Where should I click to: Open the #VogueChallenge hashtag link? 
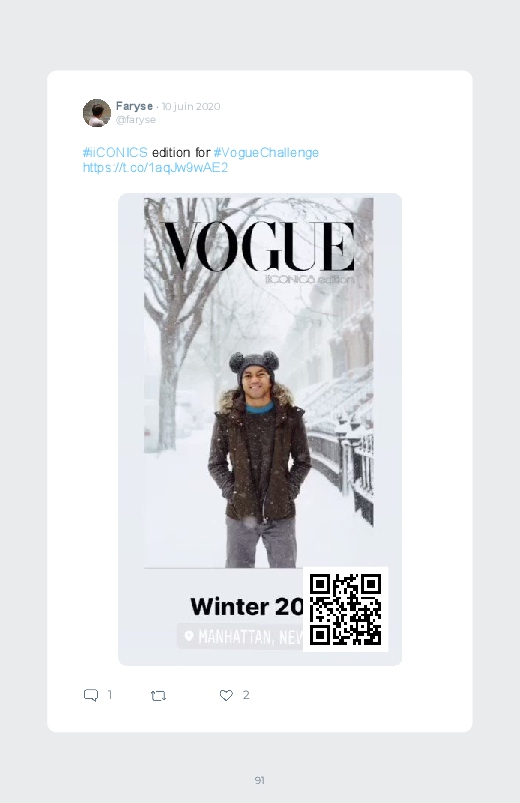(266, 153)
